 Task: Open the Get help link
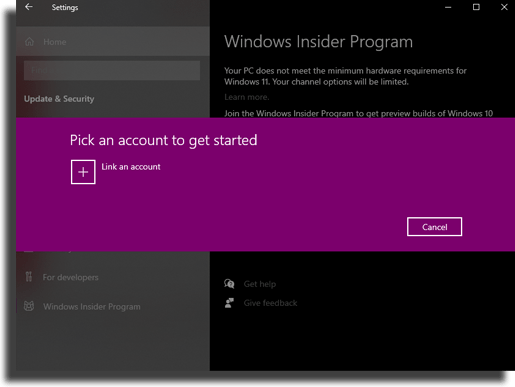click(260, 284)
